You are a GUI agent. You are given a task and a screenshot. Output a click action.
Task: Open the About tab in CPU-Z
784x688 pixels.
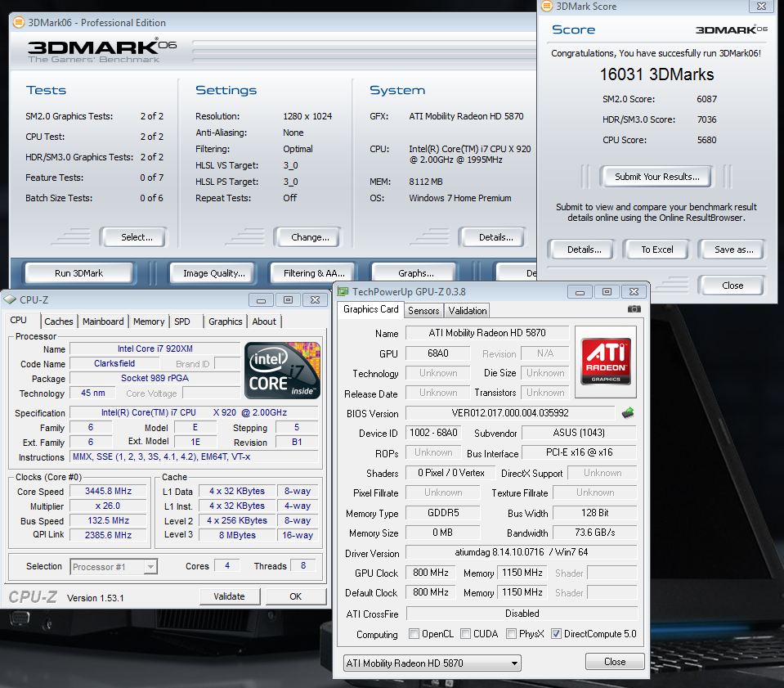coord(264,322)
